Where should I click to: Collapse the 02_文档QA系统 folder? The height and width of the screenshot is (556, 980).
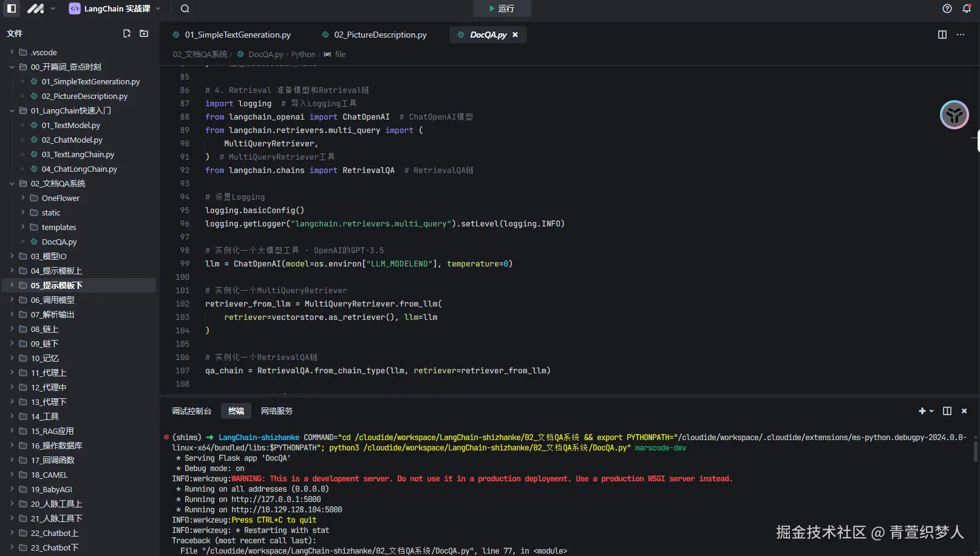pyautogui.click(x=58, y=183)
